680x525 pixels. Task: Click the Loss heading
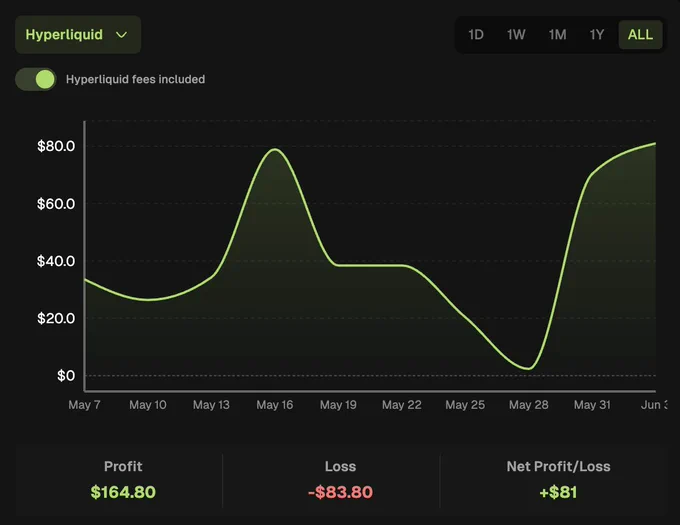coord(340,466)
